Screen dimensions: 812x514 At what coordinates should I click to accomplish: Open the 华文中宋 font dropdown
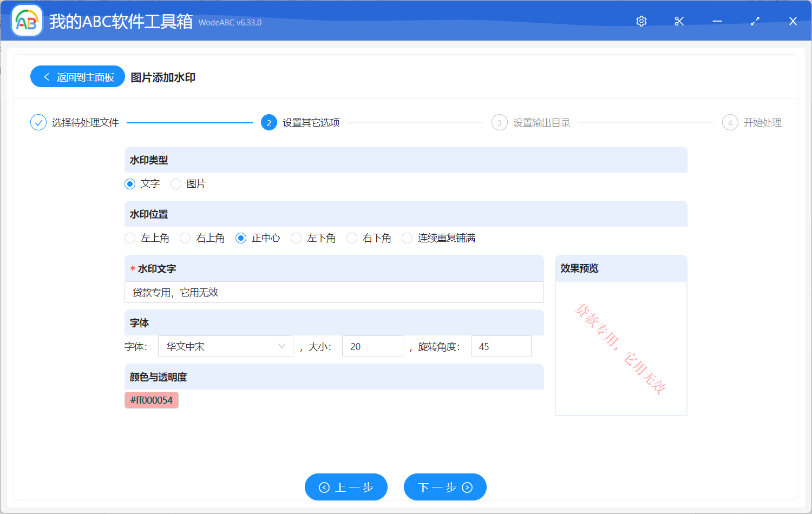[225, 346]
